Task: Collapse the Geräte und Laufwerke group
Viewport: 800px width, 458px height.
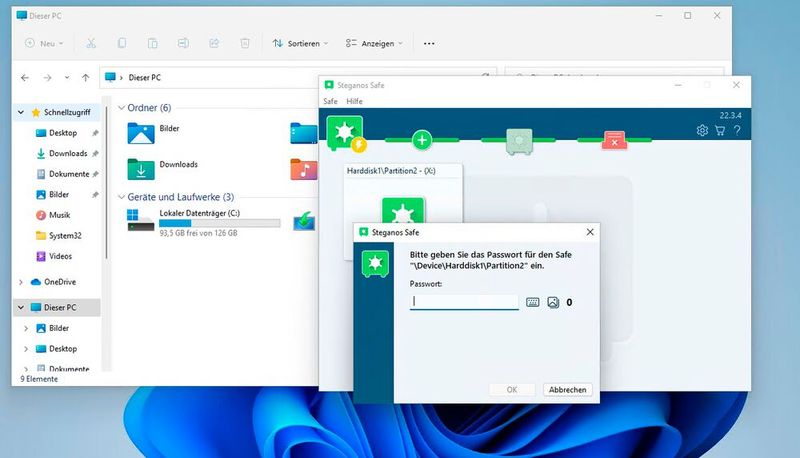Action: click(121, 197)
